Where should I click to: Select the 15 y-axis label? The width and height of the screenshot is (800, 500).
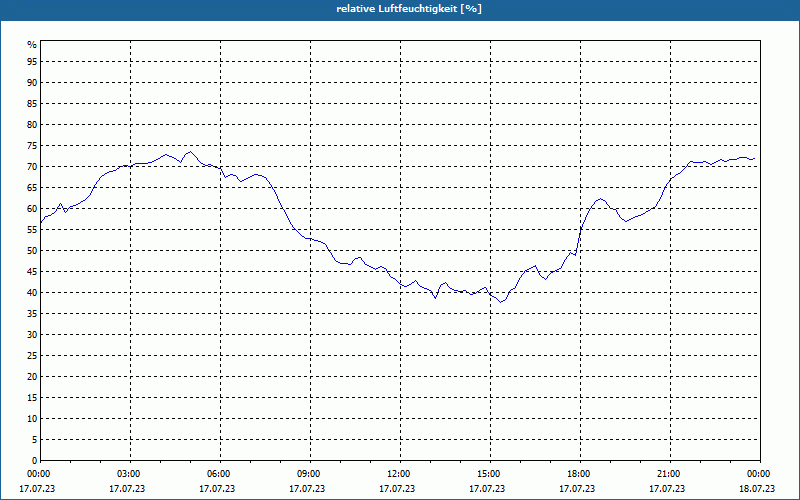pyautogui.click(x=32, y=397)
